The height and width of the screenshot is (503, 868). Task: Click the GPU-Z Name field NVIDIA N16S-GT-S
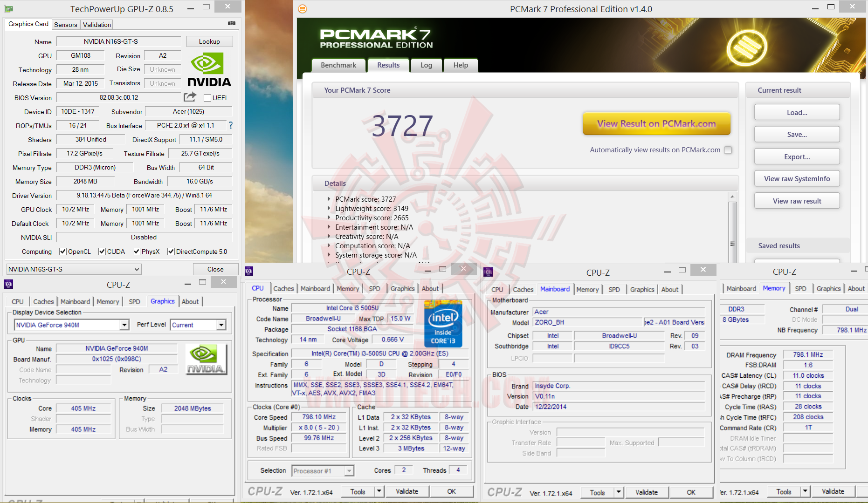pyautogui.click(x=118, y=41)
